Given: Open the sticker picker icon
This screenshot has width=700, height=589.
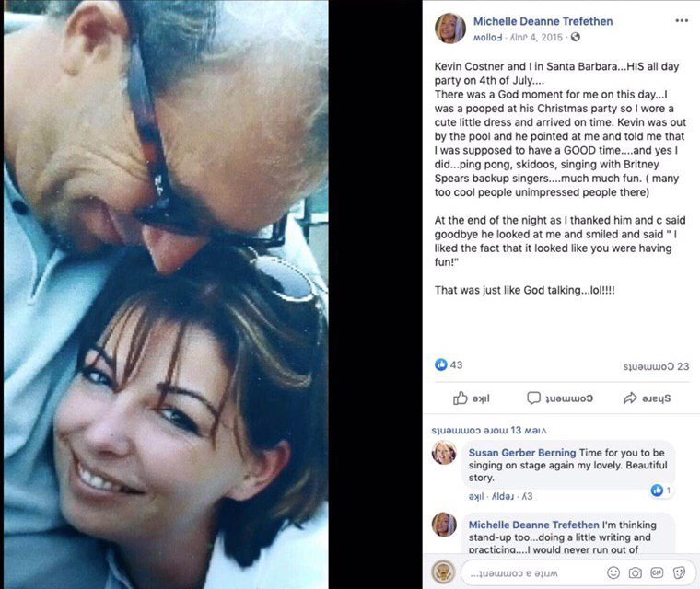Looking at the screenshot, I should (679, 572).
